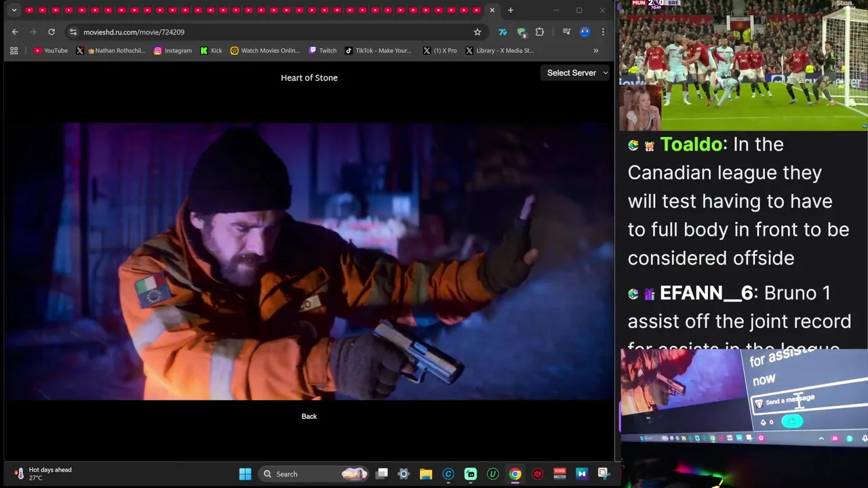Open Voicemeeter on taskbar
868x488 pixels.
tap(559, 474)
